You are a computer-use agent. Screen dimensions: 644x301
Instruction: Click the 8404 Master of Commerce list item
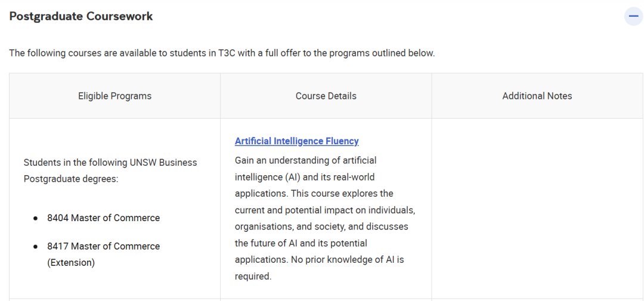tap(103, 218)
